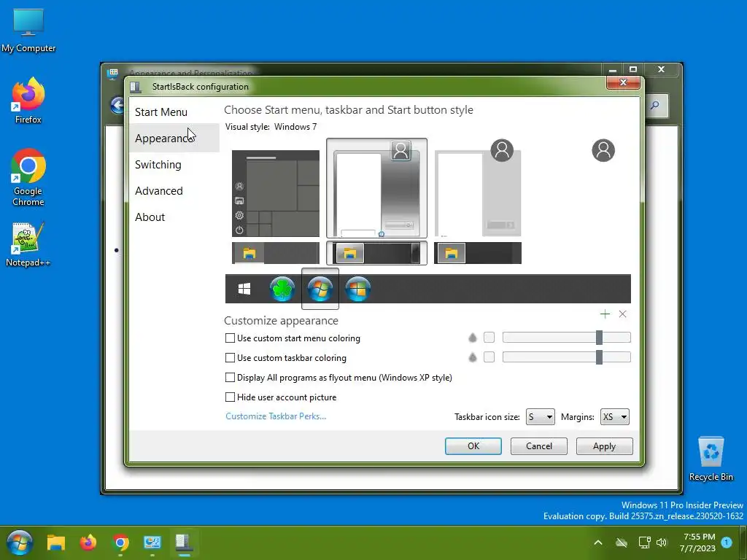
Task: Launch Firefox from the taskbar
Action: coord(88,542)
